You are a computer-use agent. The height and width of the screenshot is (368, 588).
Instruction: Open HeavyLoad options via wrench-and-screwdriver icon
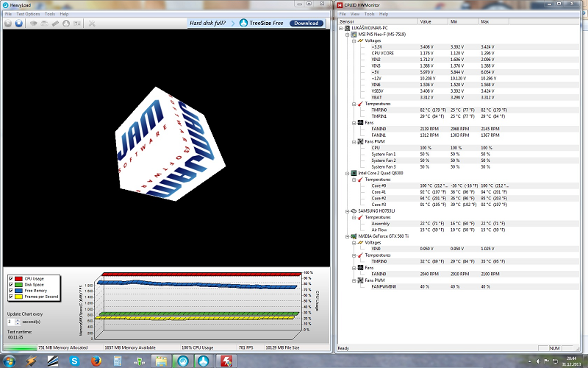click(x=92, y=24)
